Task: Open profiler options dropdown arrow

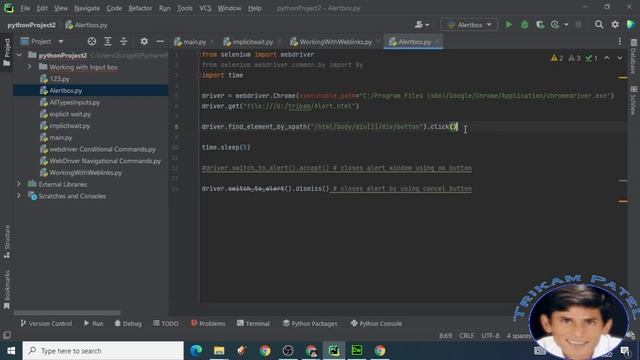Action: 566,25
